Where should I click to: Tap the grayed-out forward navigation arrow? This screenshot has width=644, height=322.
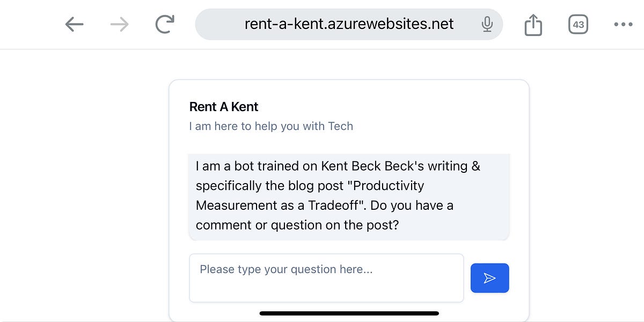[119, 24]
